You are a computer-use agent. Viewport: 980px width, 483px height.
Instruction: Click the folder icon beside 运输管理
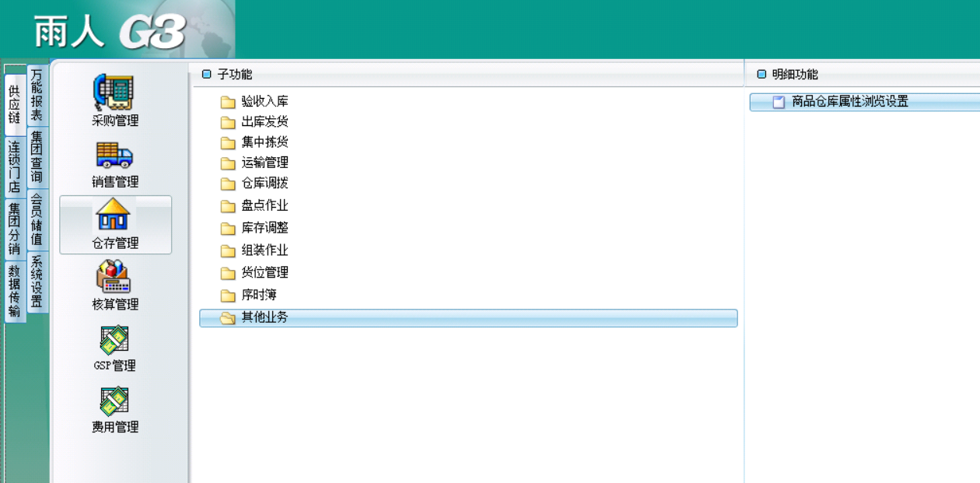coord(228,163)
